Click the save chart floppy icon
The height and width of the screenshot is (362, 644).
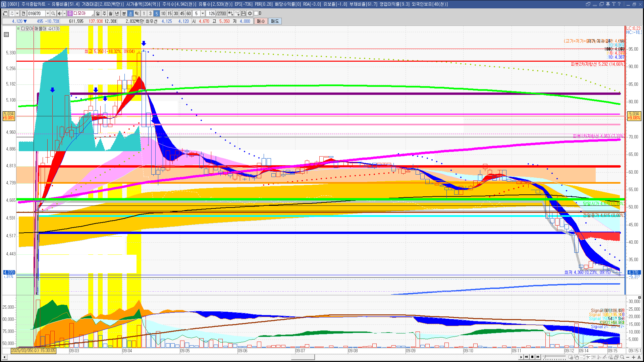244,13
